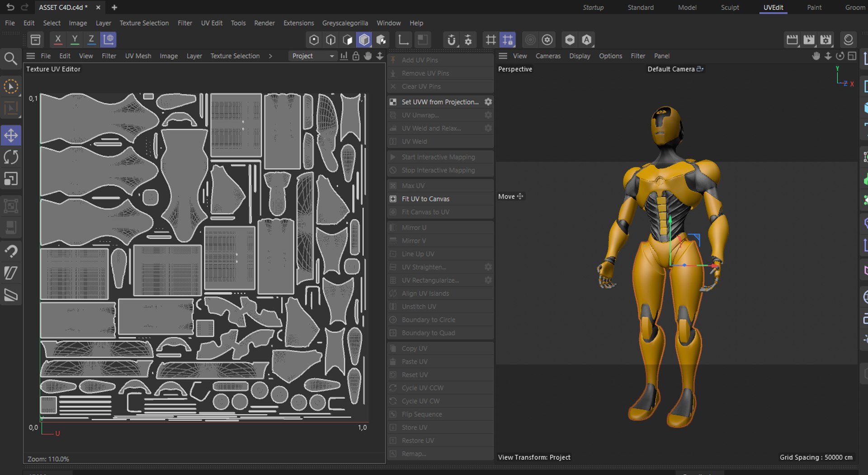Click the UV editor hand pan icon

coord(368,56)
